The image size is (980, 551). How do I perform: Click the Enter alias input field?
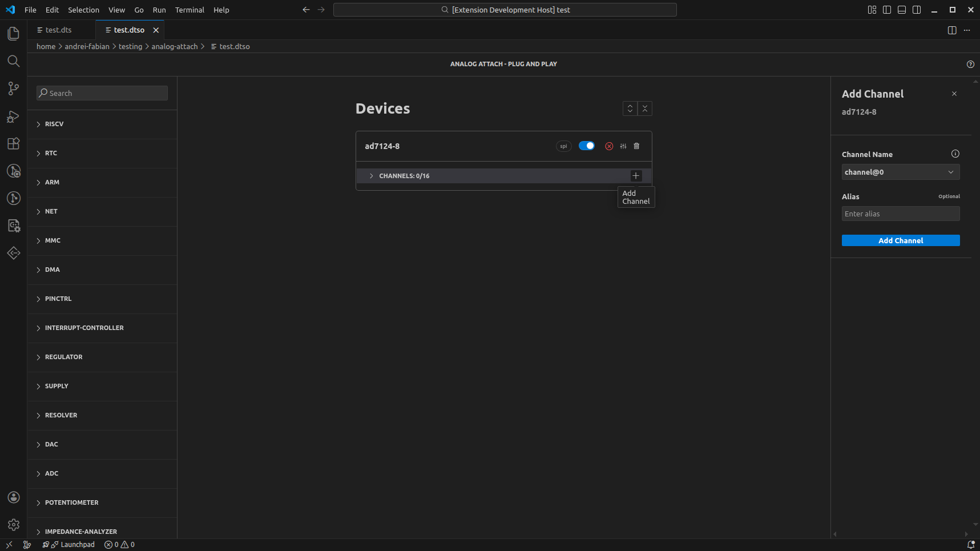pos(900,214)
